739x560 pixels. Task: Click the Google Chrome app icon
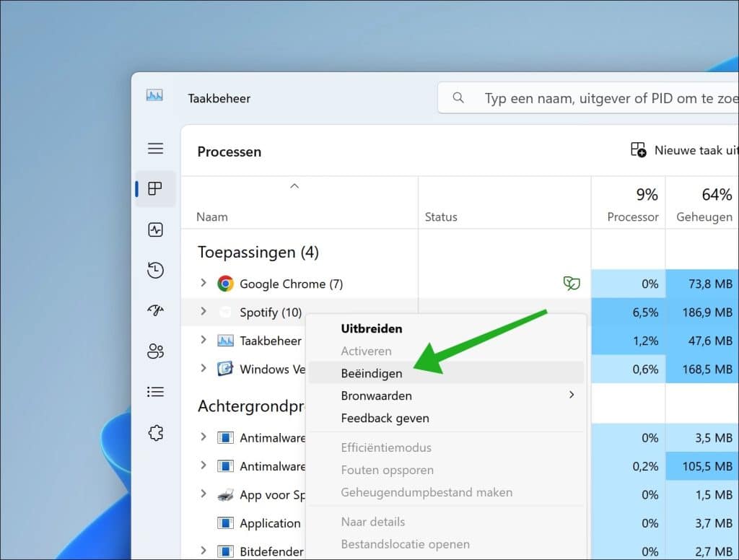[x=225, y=284]
